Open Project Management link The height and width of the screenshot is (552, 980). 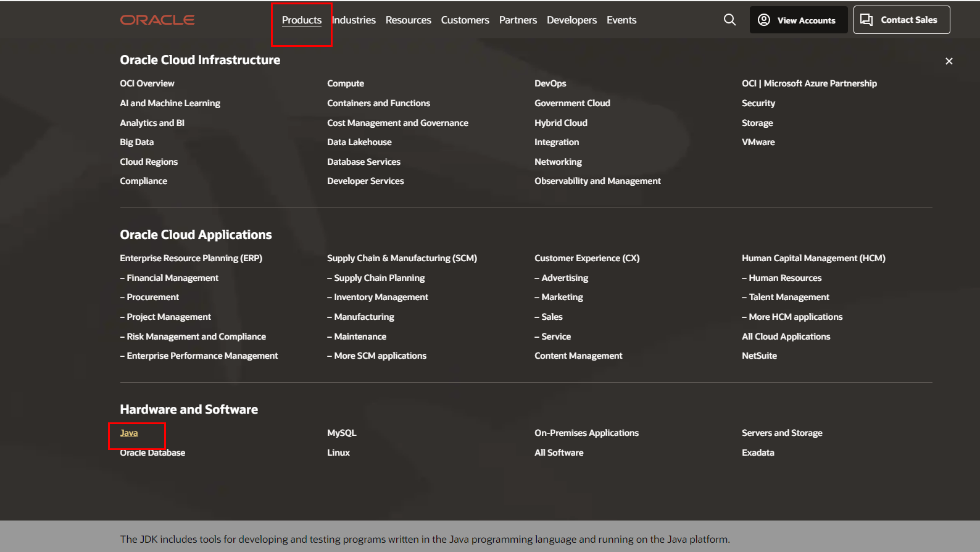pyautogui.click(x=166, y=317)
